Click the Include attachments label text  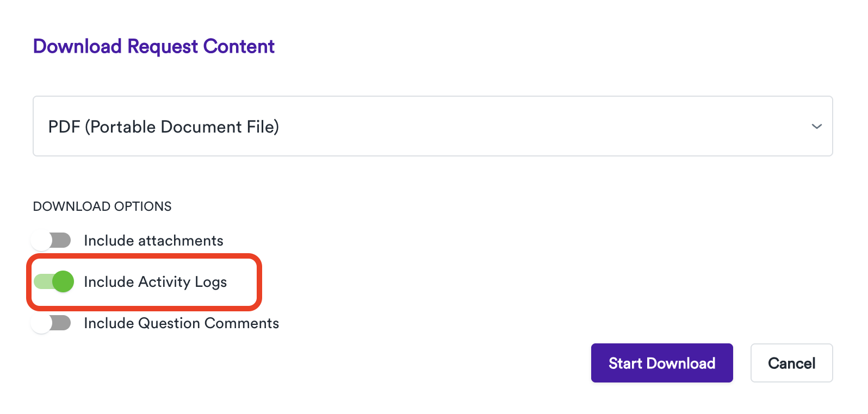point(153,240)
